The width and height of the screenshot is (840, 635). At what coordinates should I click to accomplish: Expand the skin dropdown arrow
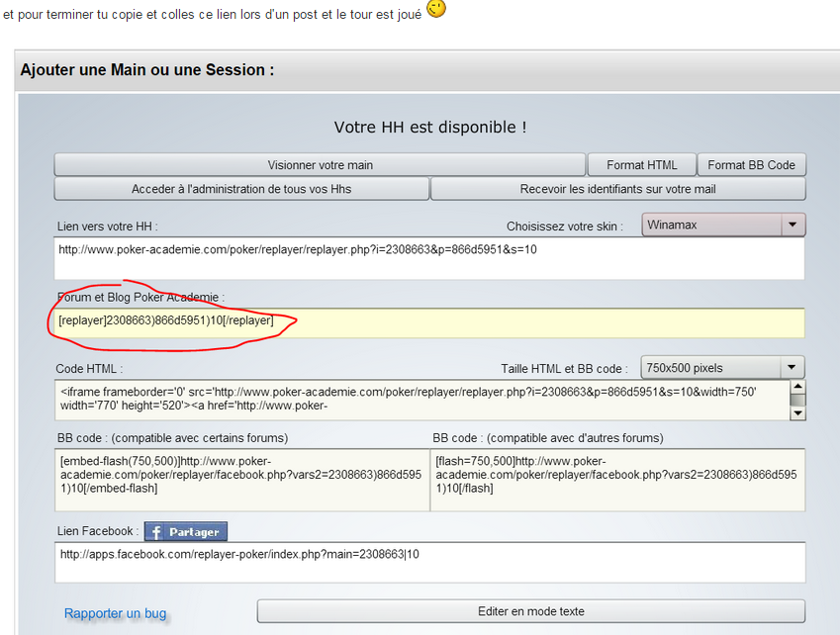[793, 225]
